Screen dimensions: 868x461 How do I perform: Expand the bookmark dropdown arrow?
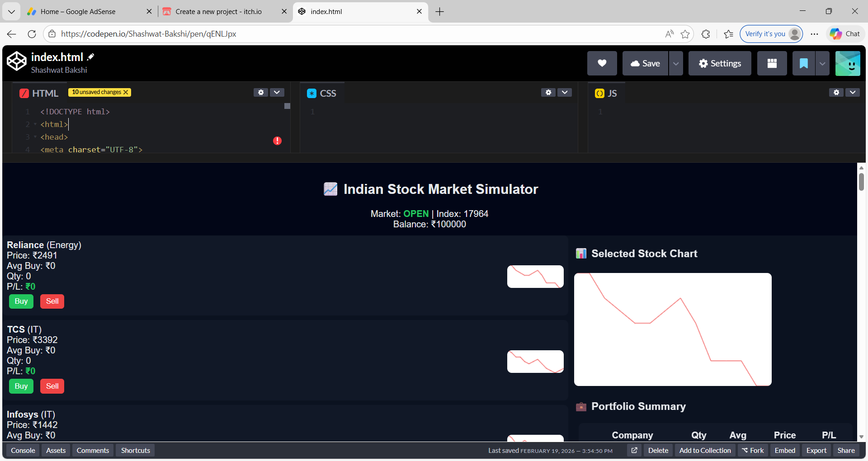click(x=823, y=63)
